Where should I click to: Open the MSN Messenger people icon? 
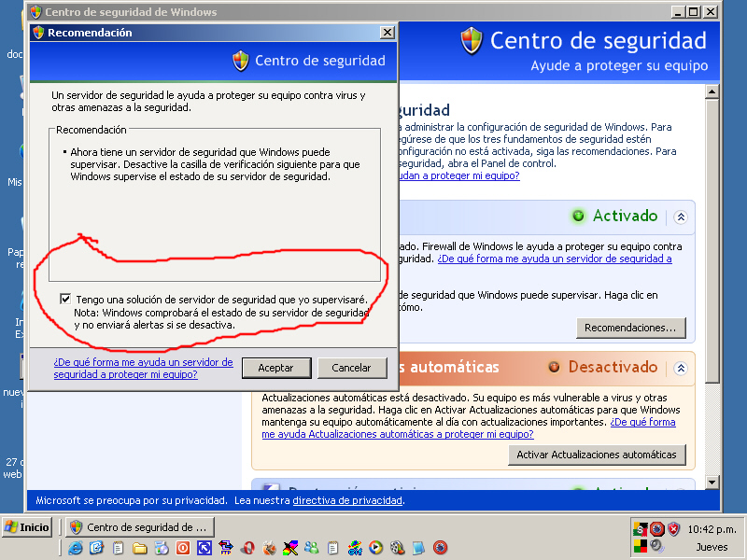(312, 548)
